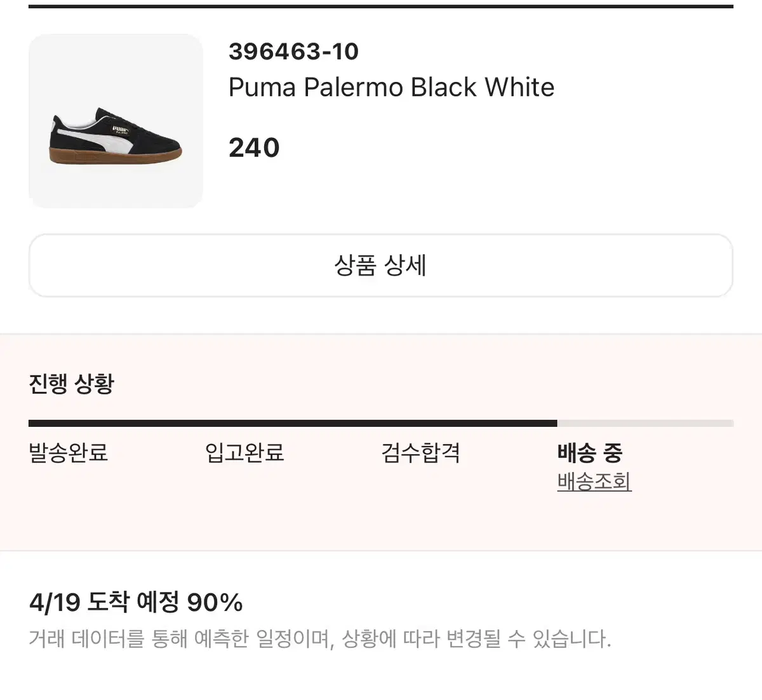Select the 발송완료 status step

(69, 453)
